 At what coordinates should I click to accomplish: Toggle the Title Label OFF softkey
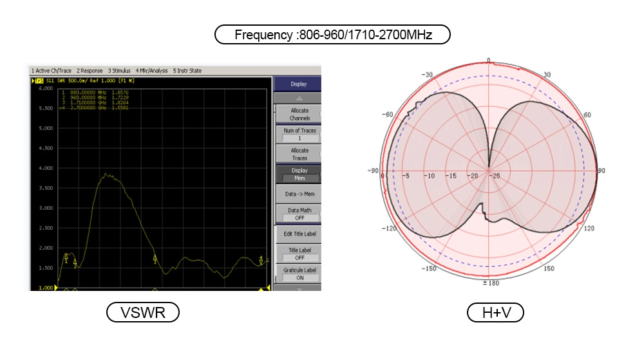[x=299, y=254]
